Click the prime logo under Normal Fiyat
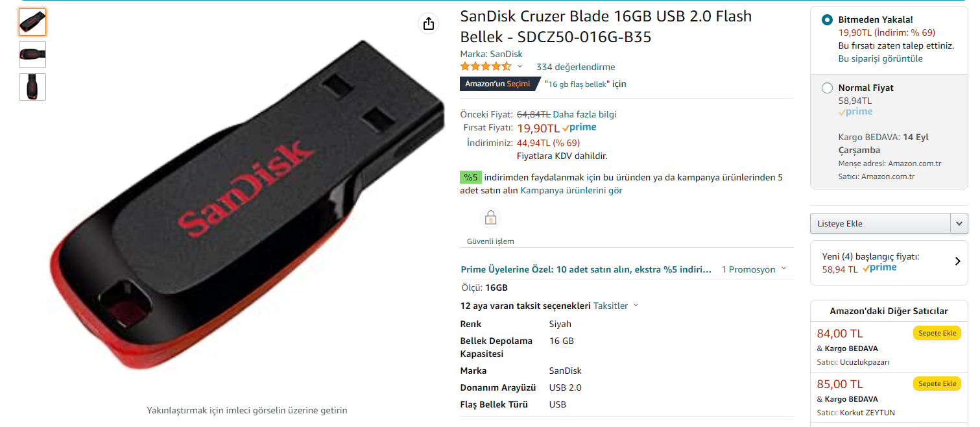The width and height of the screenshot is (980, 427). [855, 112]
